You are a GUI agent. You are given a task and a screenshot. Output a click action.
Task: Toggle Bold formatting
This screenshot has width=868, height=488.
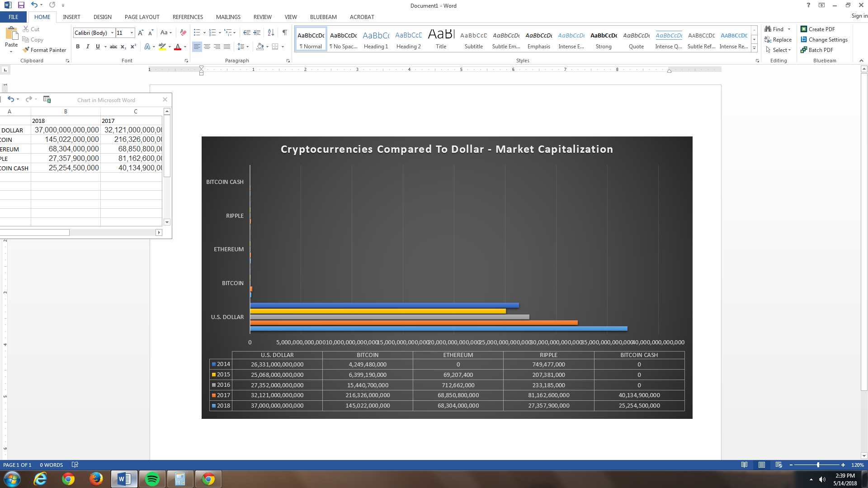point(78,47)
